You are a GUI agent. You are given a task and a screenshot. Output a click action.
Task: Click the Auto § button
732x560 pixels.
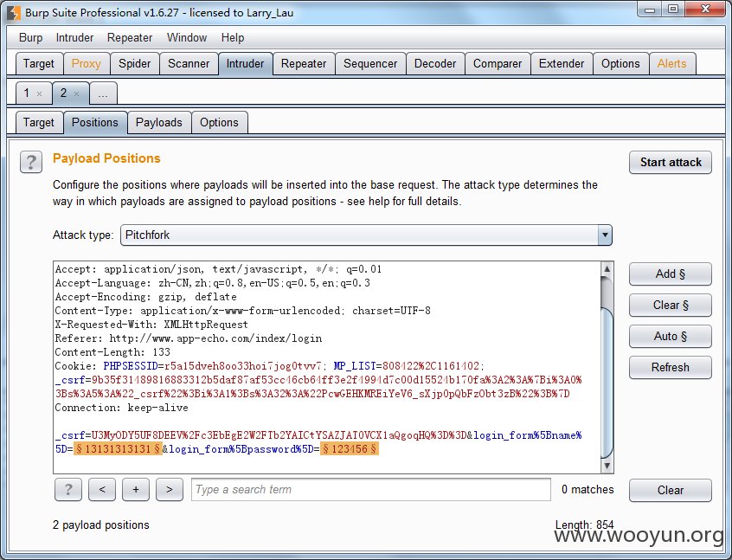click(671, 337)
